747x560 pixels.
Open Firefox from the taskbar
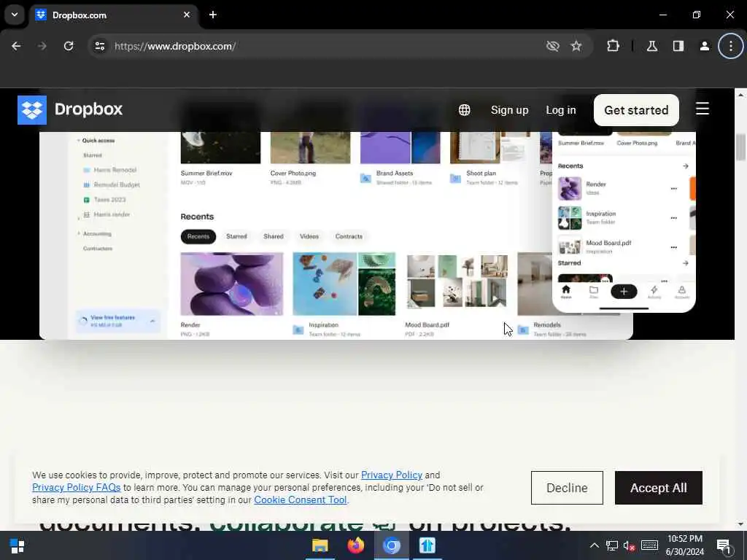coord(356,545)
